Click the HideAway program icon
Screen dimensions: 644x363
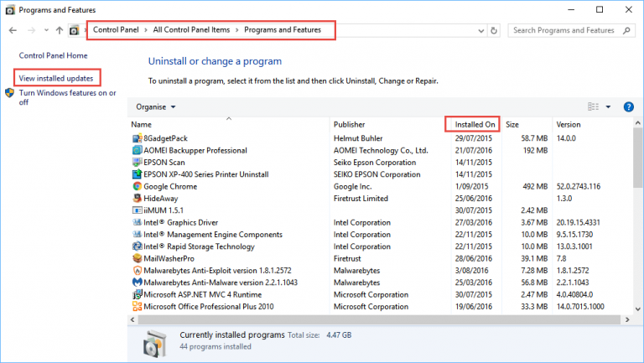click(138, 199)
